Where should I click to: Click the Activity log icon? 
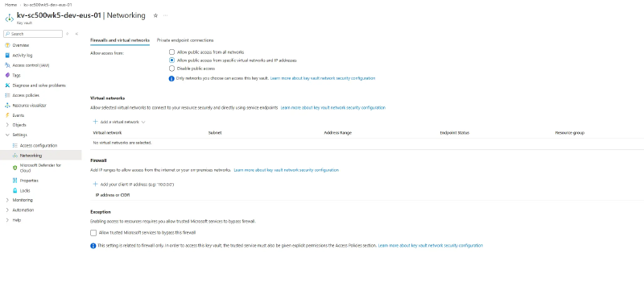pos(7,55)
